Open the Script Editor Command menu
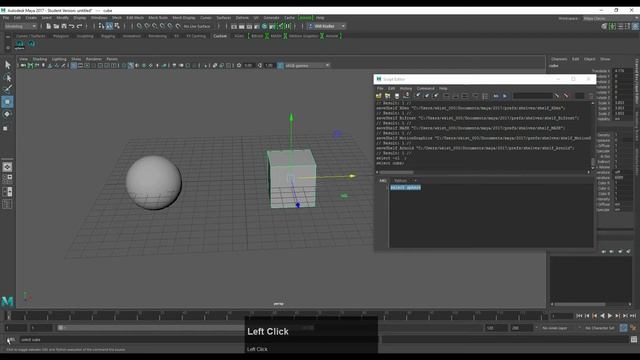The height and width of the screenshot is (360, 640). click(425, 88)
